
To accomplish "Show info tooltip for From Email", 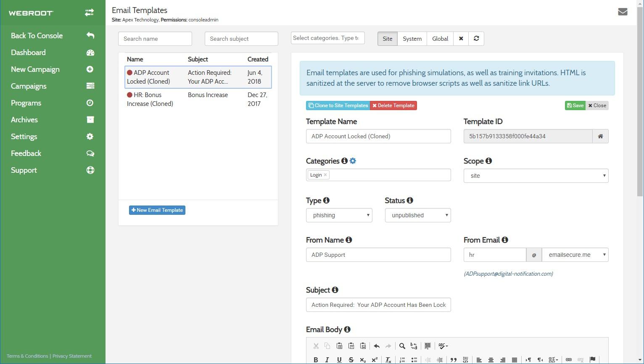I will coord(505,240).
